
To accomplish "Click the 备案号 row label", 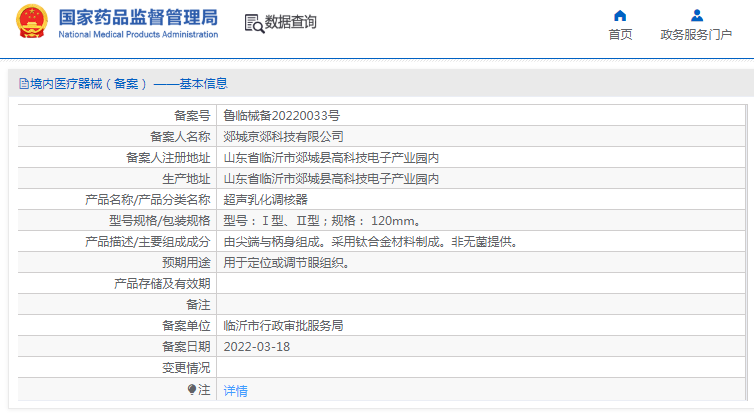I will [192, 115].
